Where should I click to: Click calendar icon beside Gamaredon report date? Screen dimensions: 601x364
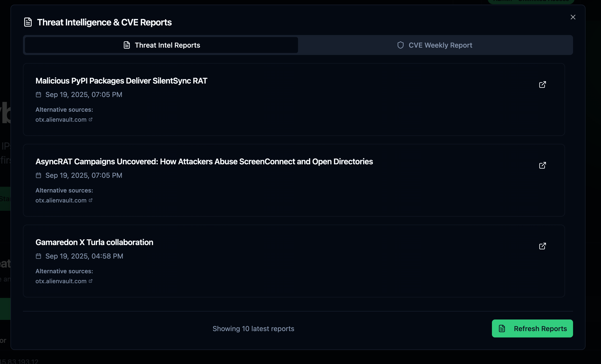click(38, 256)
